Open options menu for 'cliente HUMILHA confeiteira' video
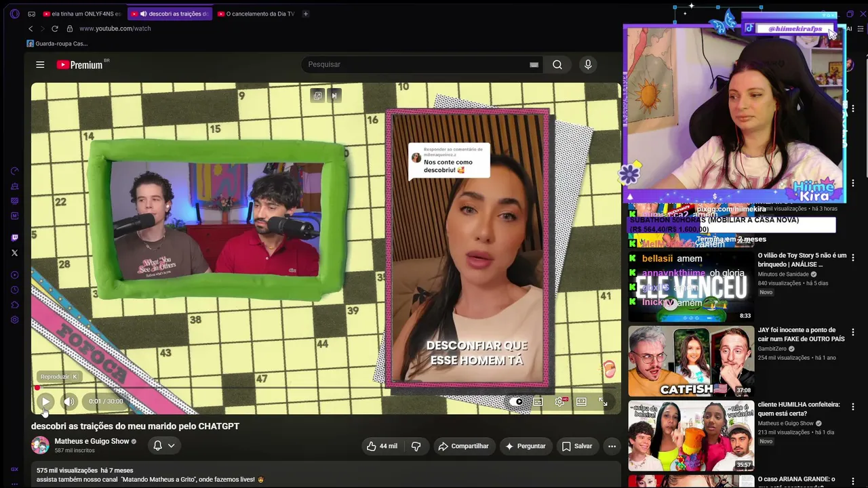868x488 pixels. 853,407
